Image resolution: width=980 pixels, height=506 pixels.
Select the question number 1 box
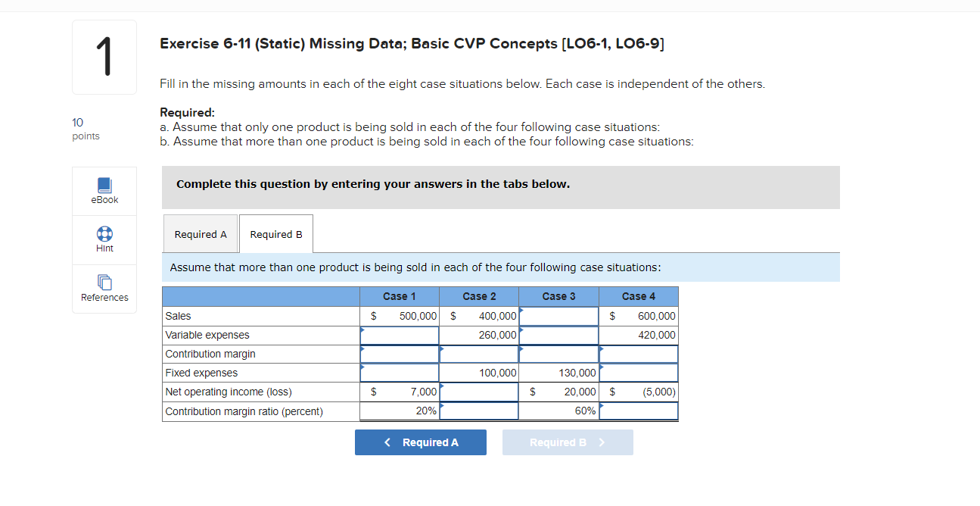(x=104, y=57)
